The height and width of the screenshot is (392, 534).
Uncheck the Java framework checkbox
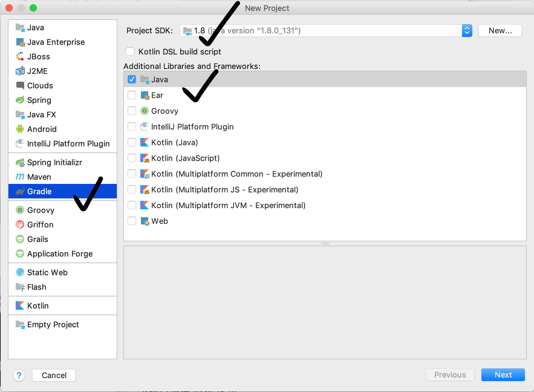(132, 80)
